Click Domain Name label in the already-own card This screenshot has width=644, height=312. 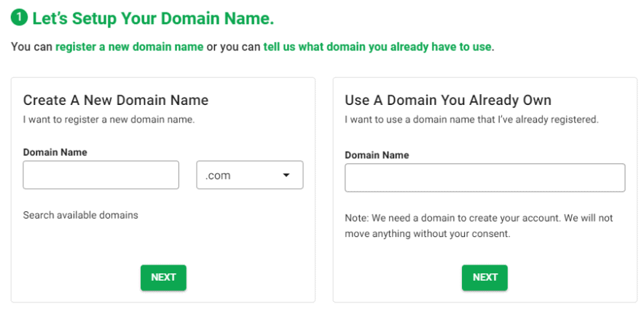tap(377, 155)
